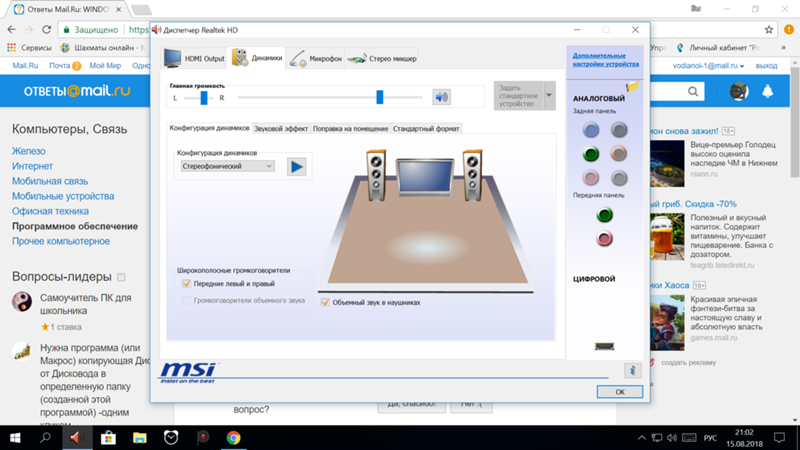Click the digital HDMI connector icon
Screen dimensions: 800x450
tap(605, 346)
